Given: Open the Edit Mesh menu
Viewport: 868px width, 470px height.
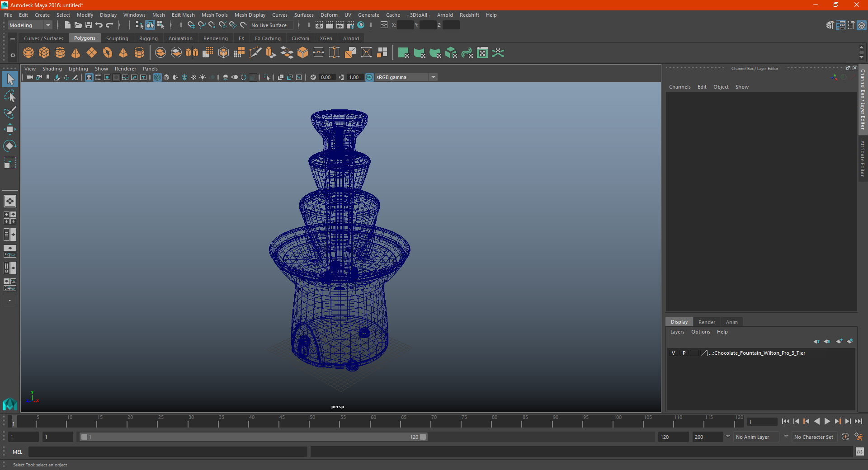Looking at the screenshot, I should pyautogui.click(x=183, y=15).
